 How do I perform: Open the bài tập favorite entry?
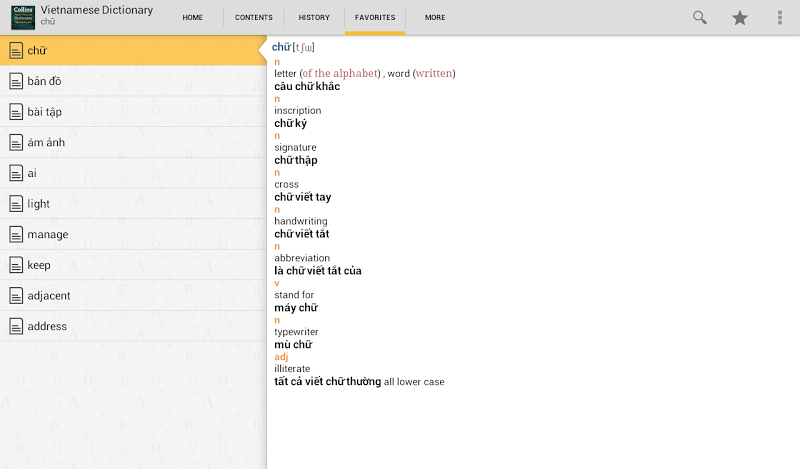click(x=133, y=112)
